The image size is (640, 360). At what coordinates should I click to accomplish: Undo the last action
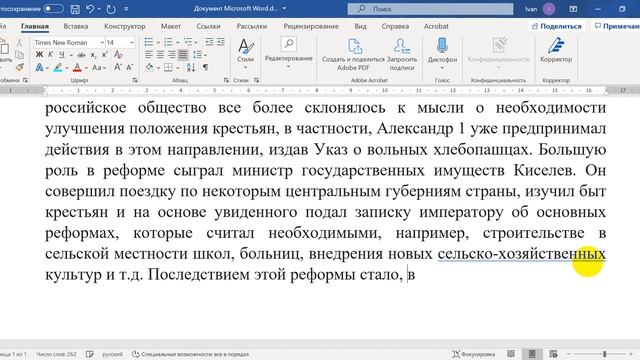(x=90, y=9)
